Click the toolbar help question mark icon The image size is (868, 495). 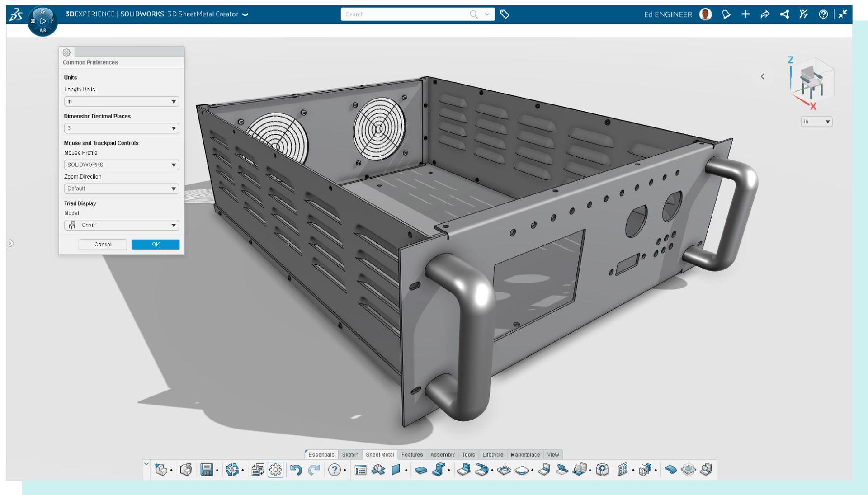(x=334, y=470)
